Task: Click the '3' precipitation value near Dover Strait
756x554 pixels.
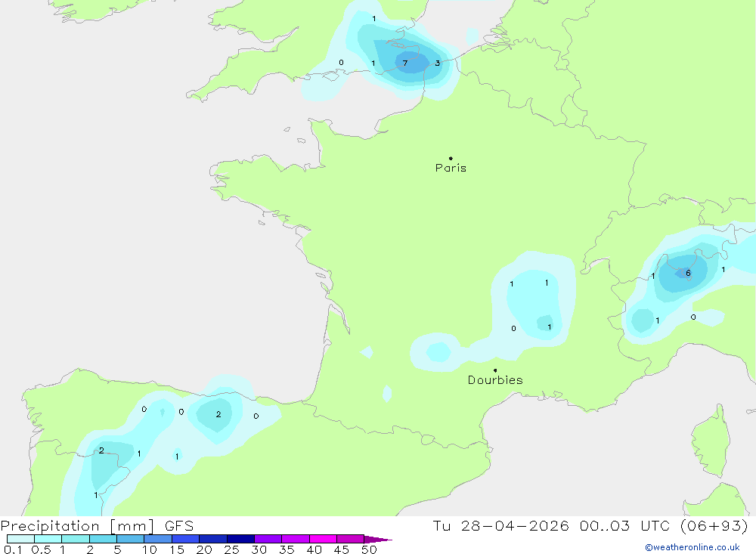Action: [437, 63]
